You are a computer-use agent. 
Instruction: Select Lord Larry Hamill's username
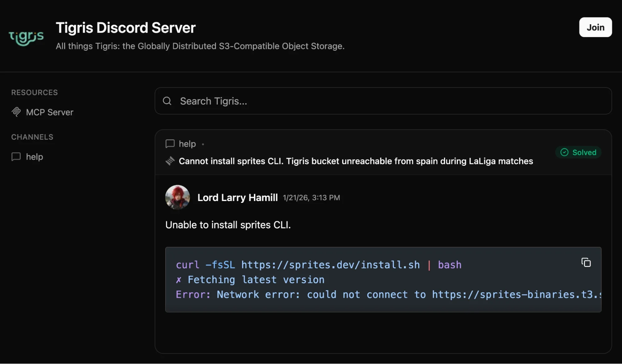coord(237,197)
